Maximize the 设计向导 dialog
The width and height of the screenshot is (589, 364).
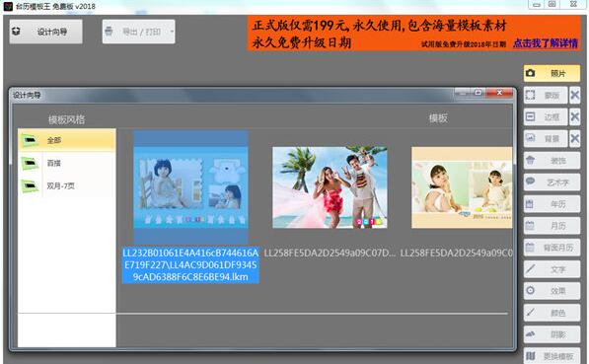point(478,93)
